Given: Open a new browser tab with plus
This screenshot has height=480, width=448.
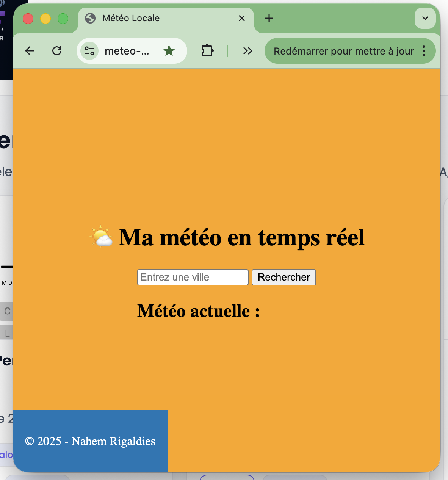Looking at the screenshot, I should [269, 18].
